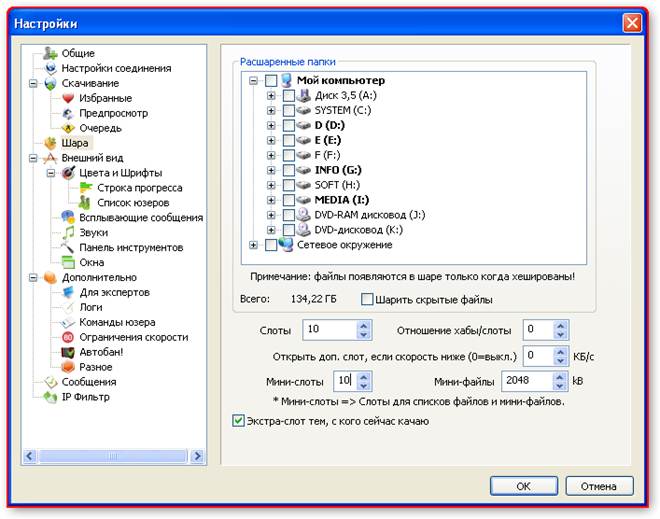Open the Ограничения скорости settings page
The width and height of the screenshot is (660, 519).
pyautogui.click(x=134, y=337)
